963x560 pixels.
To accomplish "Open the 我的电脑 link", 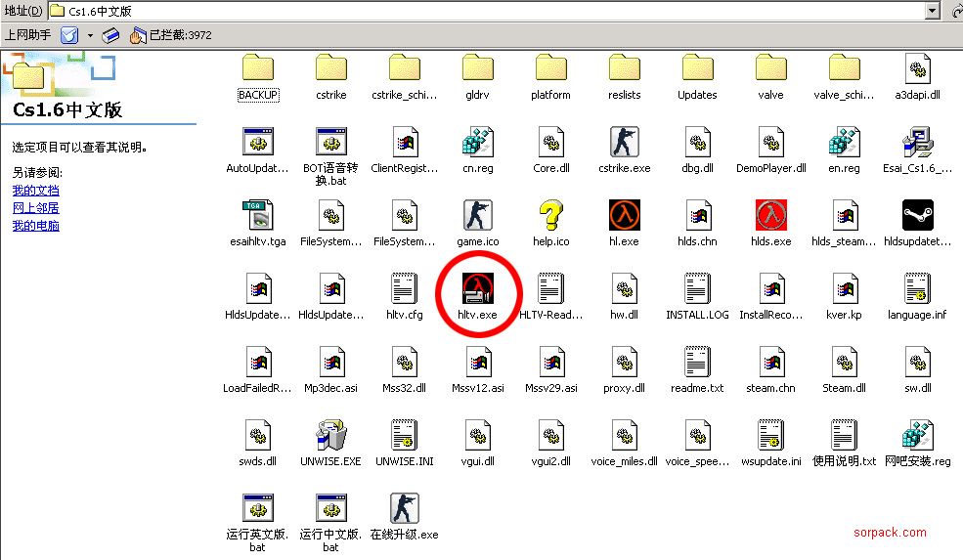I will coord(35,226).
